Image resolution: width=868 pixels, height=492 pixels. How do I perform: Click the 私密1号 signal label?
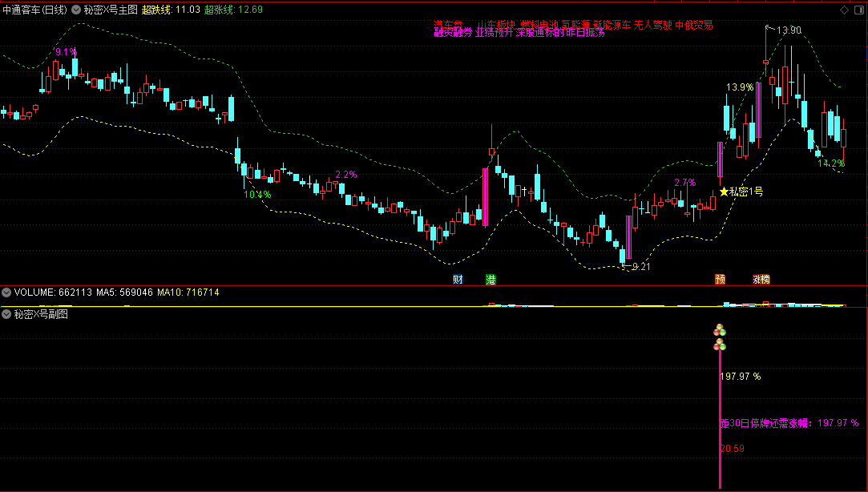coord(746,192)
